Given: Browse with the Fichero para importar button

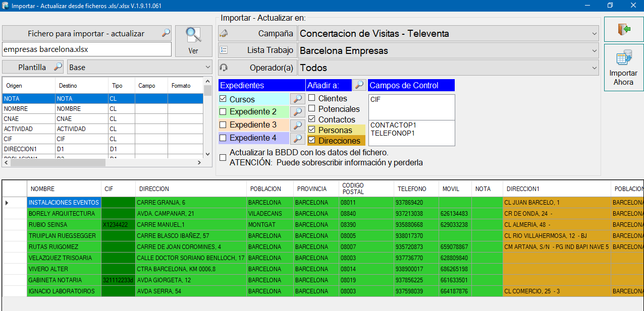Looking at the screenshot, I should point(87,34).
